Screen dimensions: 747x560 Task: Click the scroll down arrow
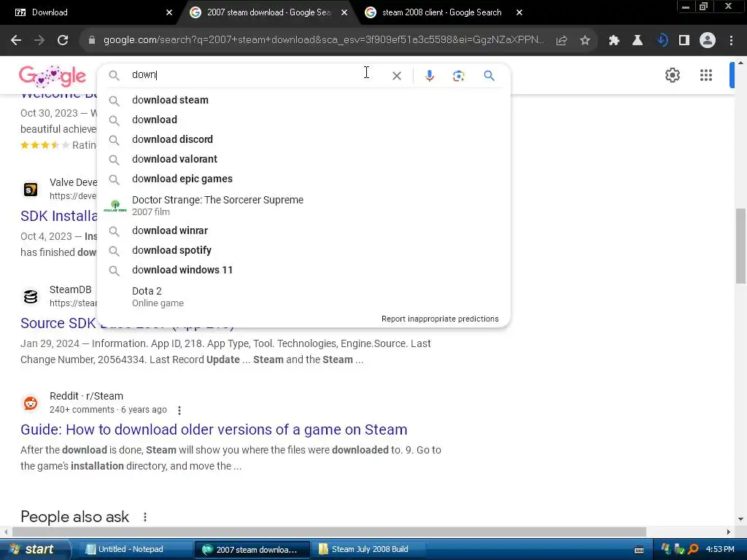pos(740,519)
